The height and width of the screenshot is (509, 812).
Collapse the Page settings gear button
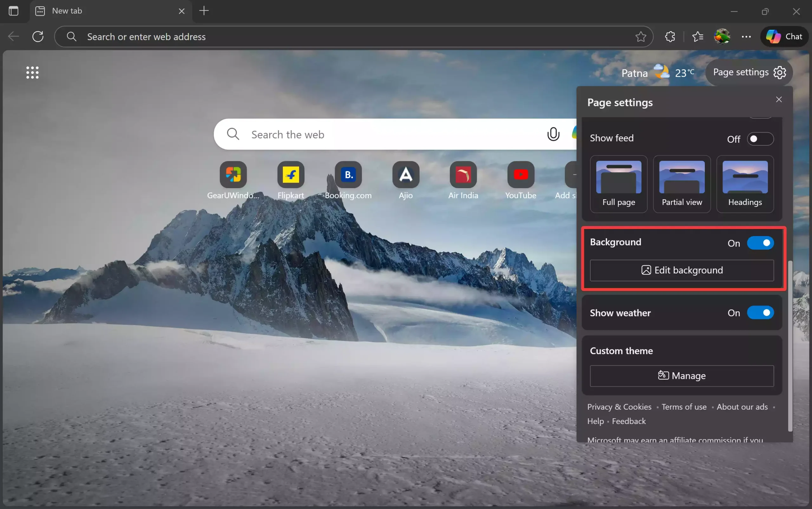(749, 72)
